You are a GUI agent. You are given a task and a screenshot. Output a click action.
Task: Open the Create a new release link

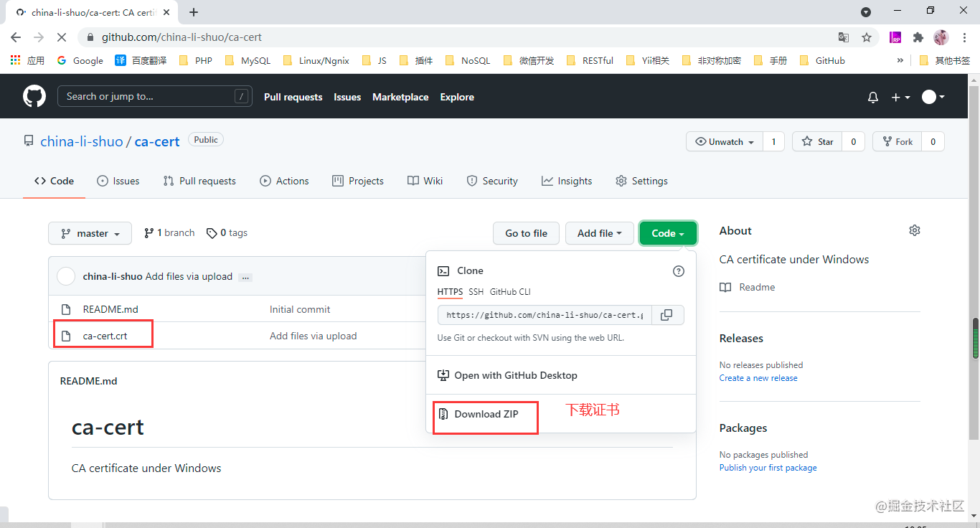tap(758, 377)
